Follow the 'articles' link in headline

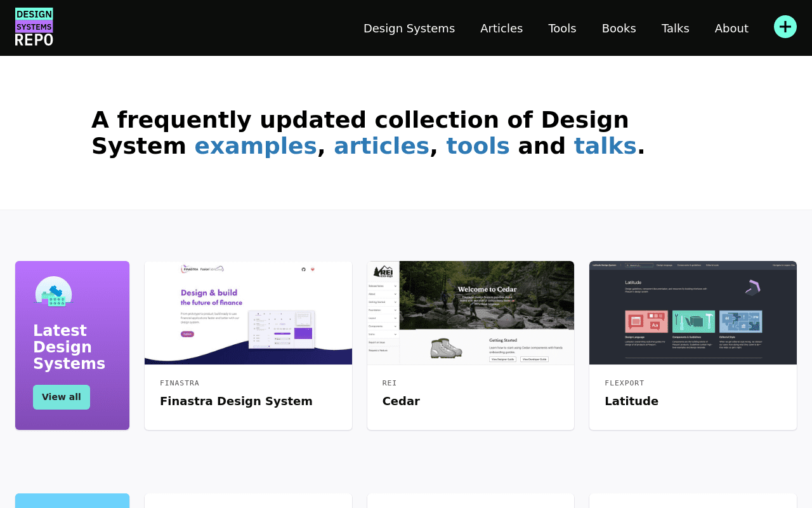click(382, 146)
